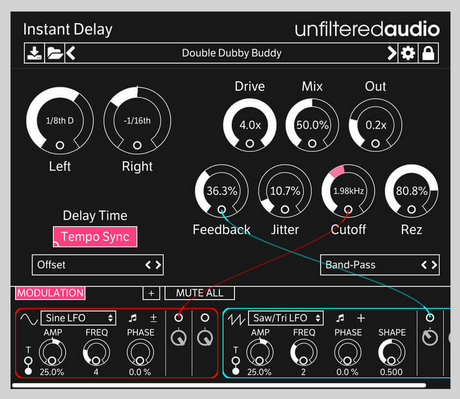Image resolution: width=460 pixels, height=399 pixels.
Task: Click the modulation port on the Mix knob
Action: coord(312,144)
